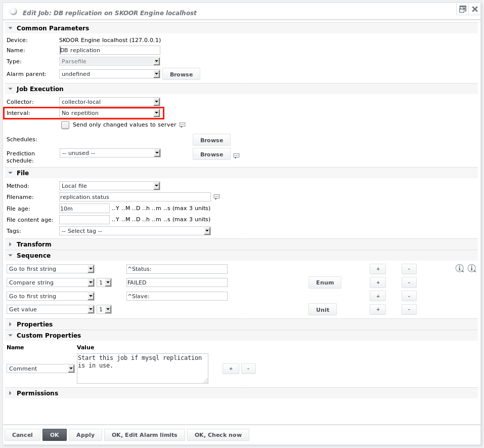484x448 pixels.
Task: Open the Interval dropdown
Action: pyautogui.click(x=156, y=113)
